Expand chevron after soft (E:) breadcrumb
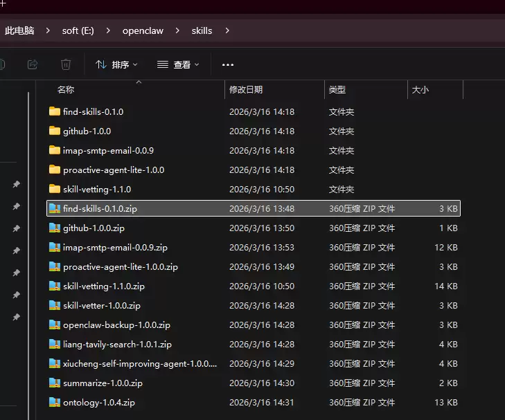Viewport: 505px width, 420px height. click(108, 30)
